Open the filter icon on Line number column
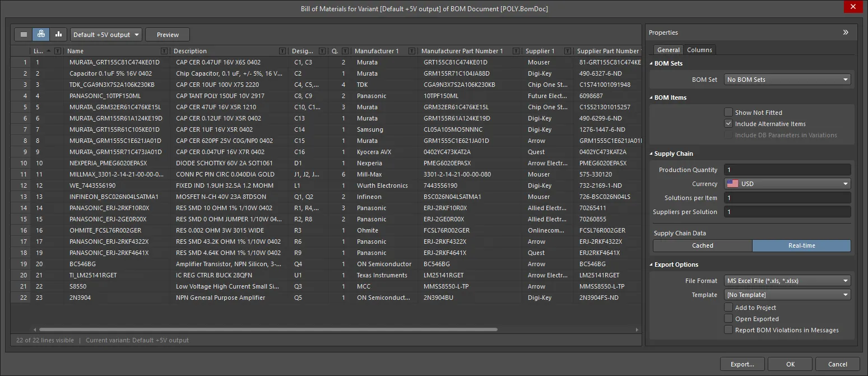The height and width of the screenshot is (376, 868). [x=58, y=51]
